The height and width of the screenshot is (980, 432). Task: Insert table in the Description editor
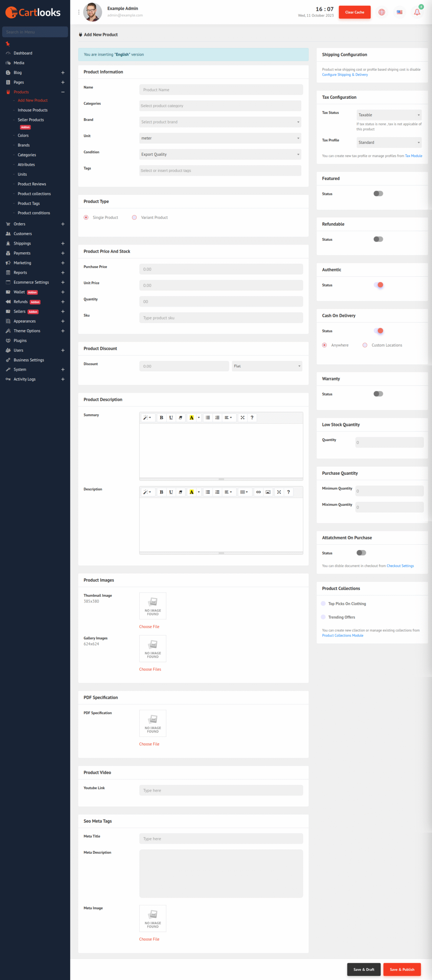244,492
